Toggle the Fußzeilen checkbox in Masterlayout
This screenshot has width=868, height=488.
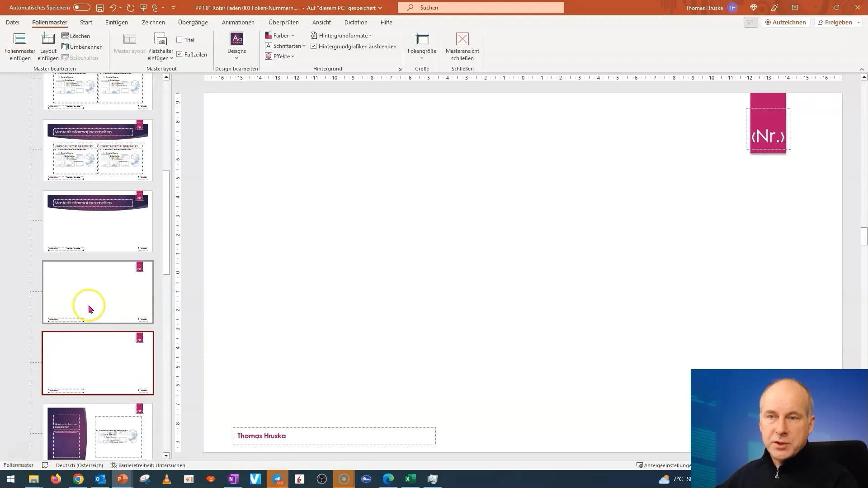179,54
